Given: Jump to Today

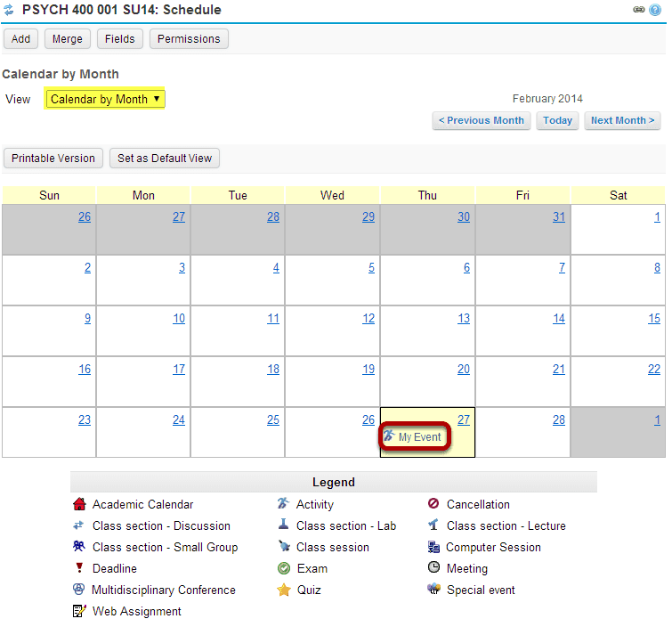Looking at the screenshot, I should pos(557,120).
